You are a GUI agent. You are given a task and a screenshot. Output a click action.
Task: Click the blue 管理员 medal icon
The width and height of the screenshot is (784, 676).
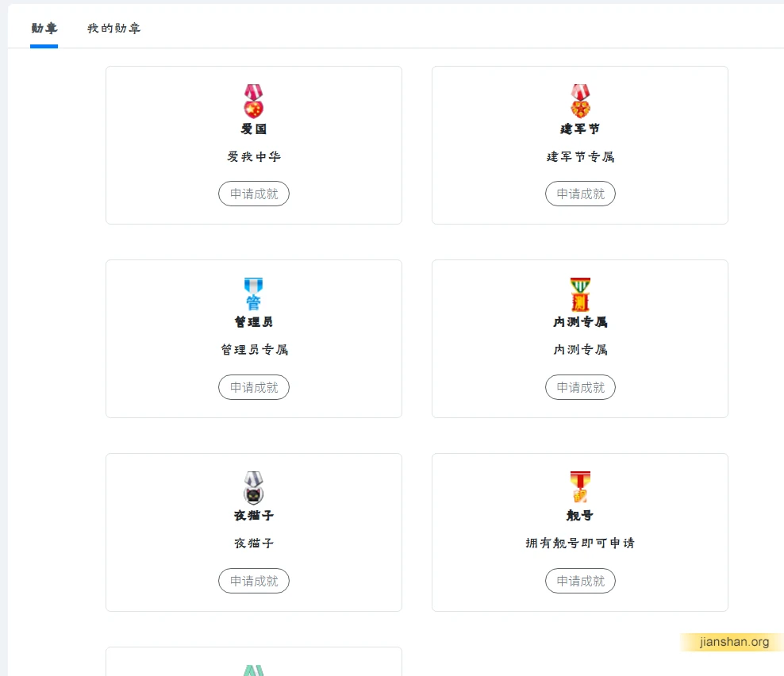tap(253, 294)
